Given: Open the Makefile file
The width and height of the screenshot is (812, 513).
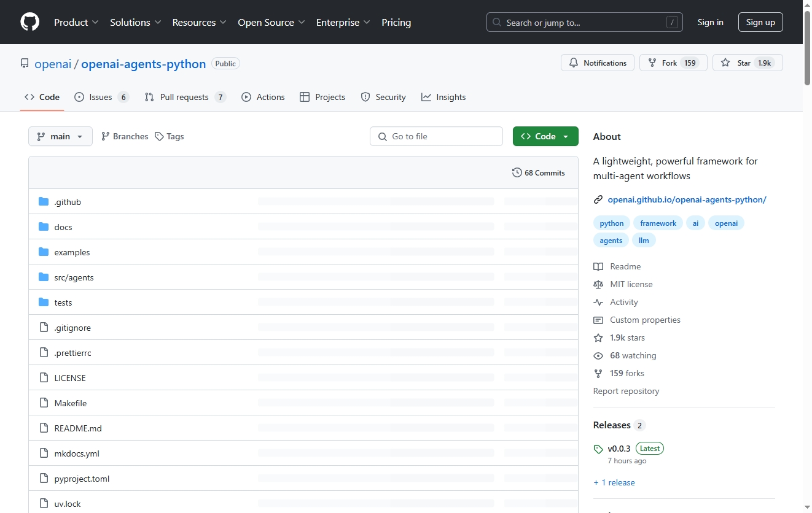Looking at the screenshot, I should pyautogui.click(x=71, y=403).
